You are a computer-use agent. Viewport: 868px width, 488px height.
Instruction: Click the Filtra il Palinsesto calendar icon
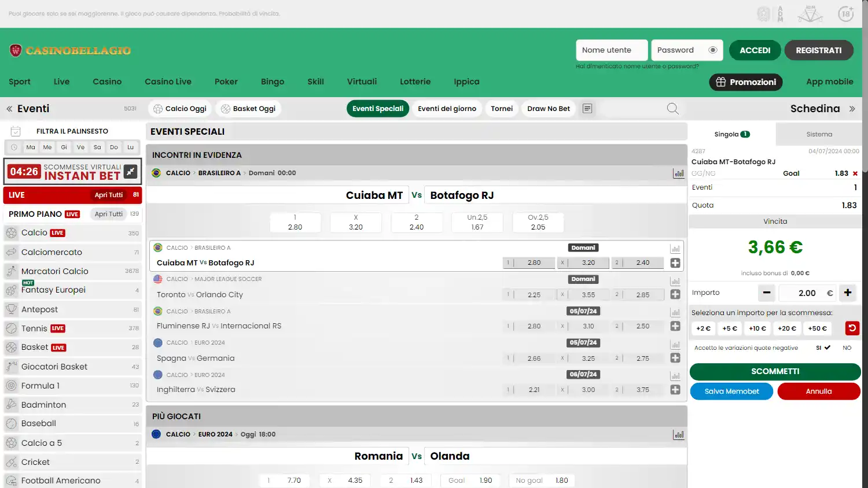tap(16, 131)
